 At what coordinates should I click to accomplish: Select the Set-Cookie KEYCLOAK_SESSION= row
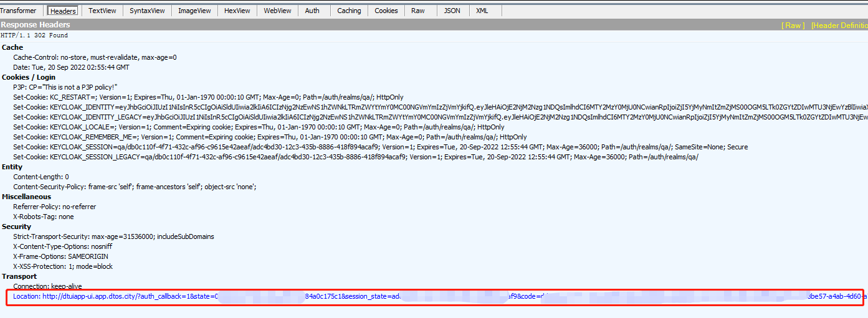380,147
